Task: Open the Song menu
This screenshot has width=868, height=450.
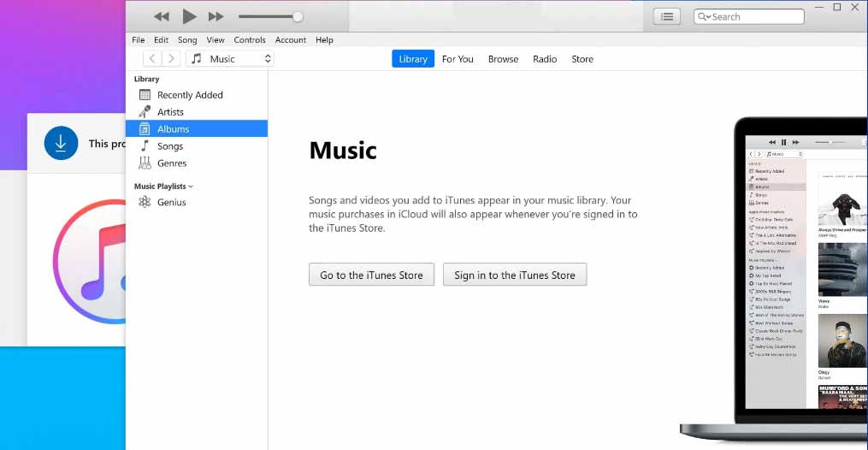Action: 187,40
